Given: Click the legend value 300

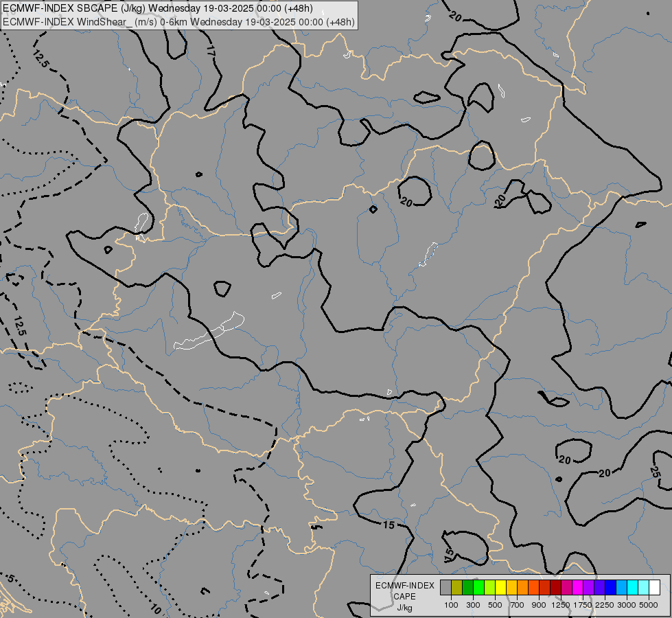Looking at the screenshot, I should [x=473, y=605].
